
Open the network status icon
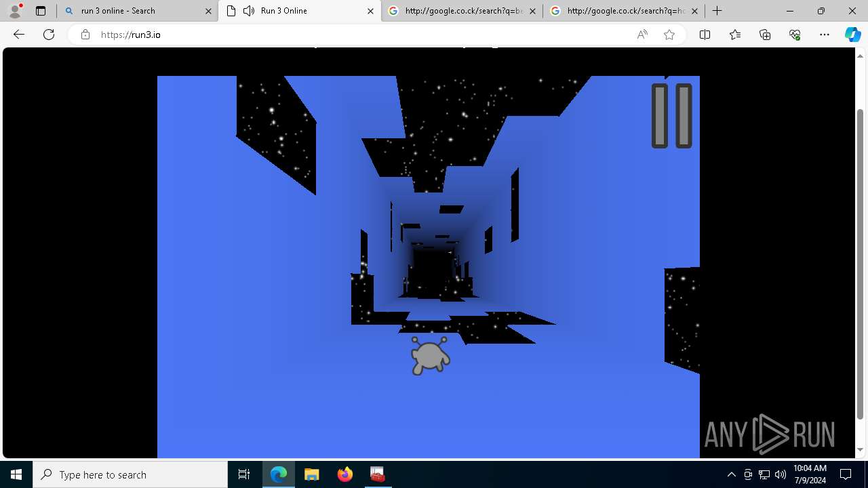click(x=764, y=474)
